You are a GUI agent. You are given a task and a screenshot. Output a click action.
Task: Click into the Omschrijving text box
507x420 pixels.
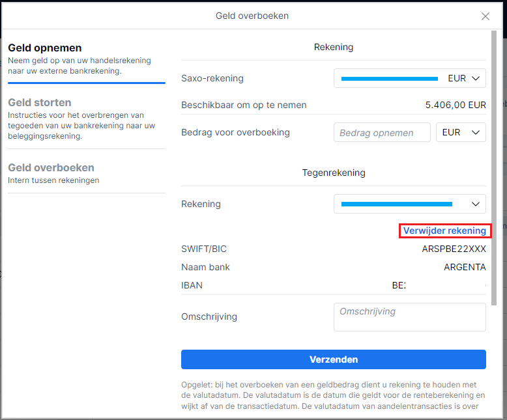(410, 317)
